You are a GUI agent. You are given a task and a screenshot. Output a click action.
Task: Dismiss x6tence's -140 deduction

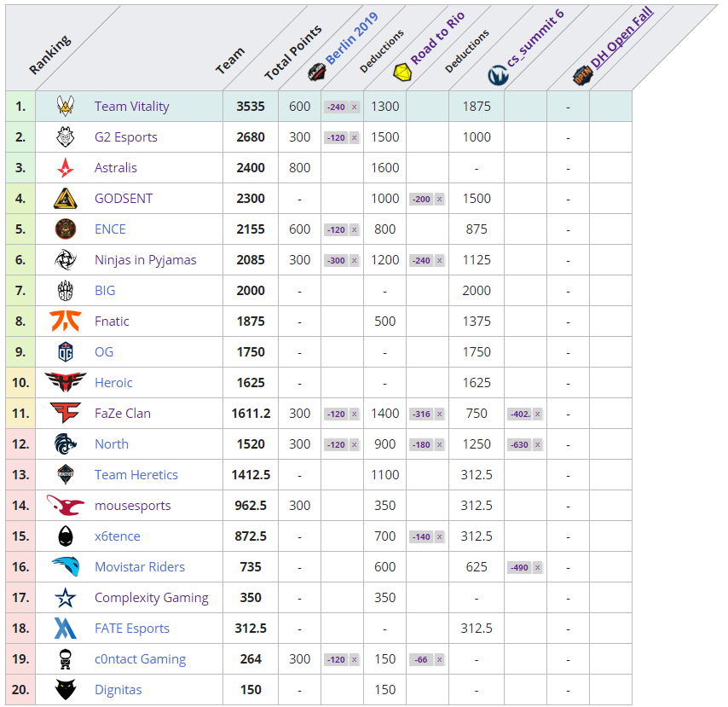[440, 536]
